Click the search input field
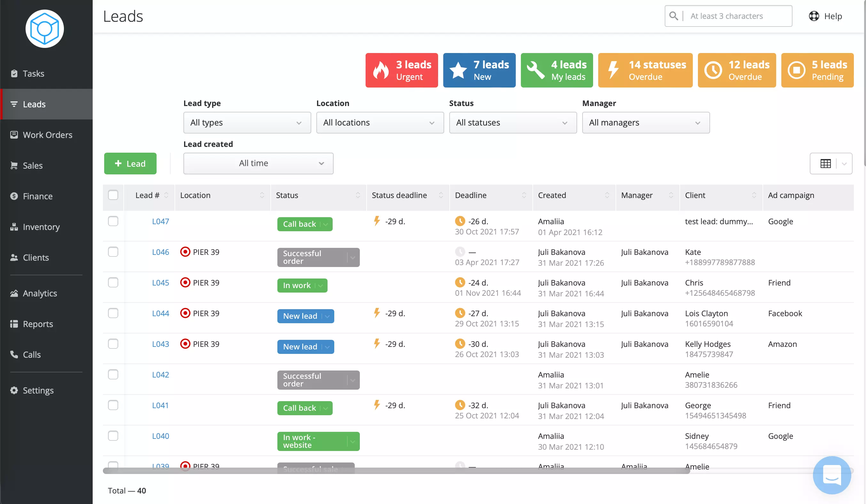Screen dimensions: 866x504 click(x=729, y=16)
